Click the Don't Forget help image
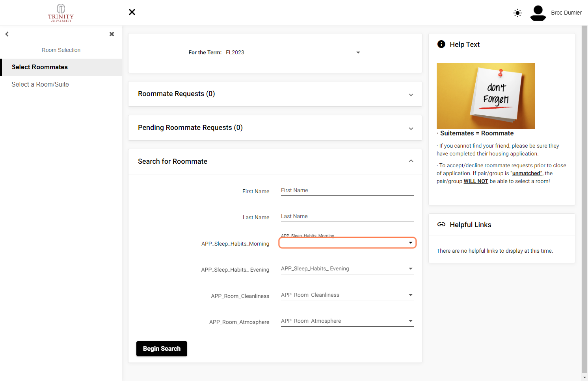This screenshot has height=381, width=588. 486,96
